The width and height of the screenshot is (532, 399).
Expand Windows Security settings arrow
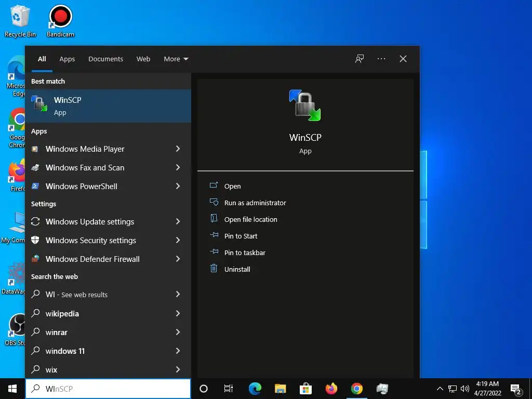click(178, 240)
